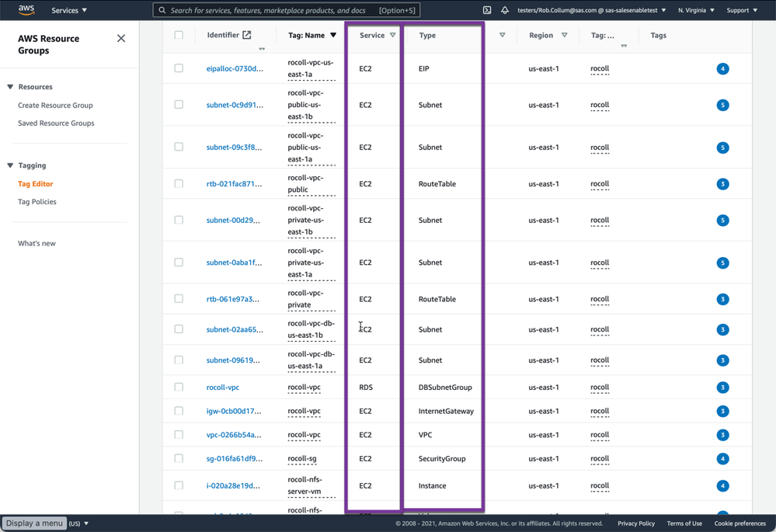
Task: Select the checkbox for rtb-061e97a3 row
Action: (x=179, y=298)
